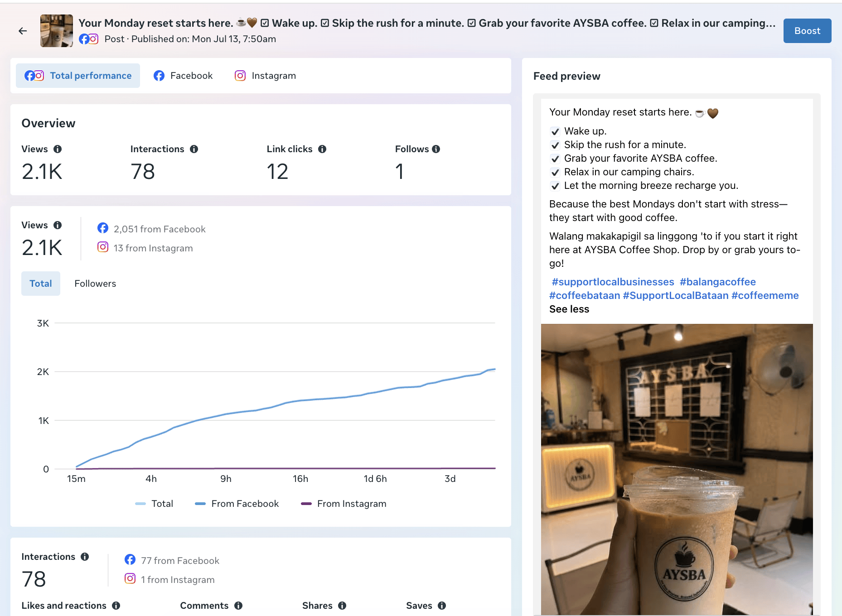Screen dimensions: 842x616
Task: Click the Instagram icon beside 1 interaction
Action: point(130,579)
